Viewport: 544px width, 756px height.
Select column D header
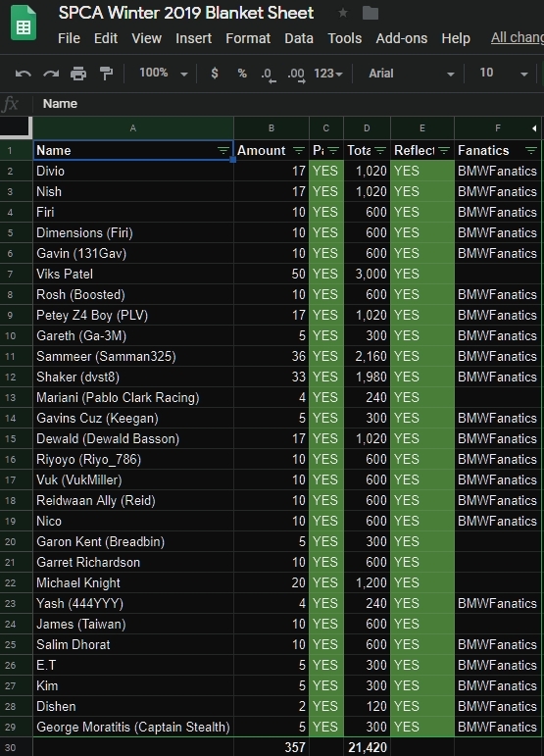click(367, 128)
